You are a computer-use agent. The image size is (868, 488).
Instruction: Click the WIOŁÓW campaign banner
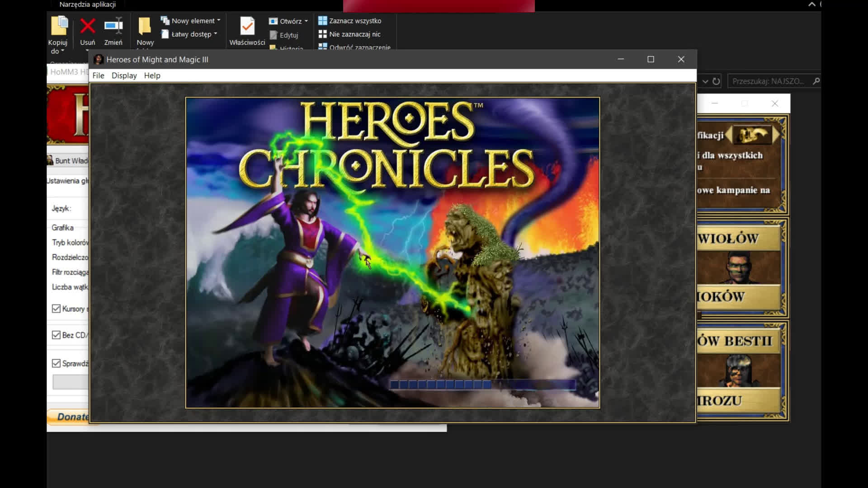tap(738, 238)
